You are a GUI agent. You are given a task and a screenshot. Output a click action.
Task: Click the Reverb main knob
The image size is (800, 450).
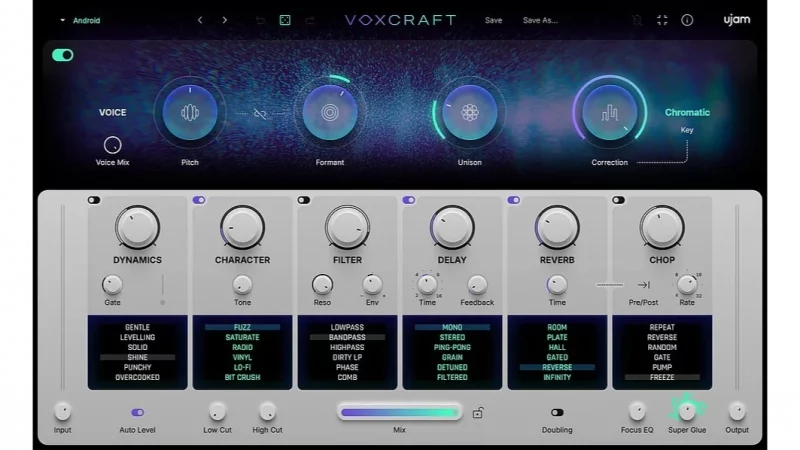(x=557, y=228)
